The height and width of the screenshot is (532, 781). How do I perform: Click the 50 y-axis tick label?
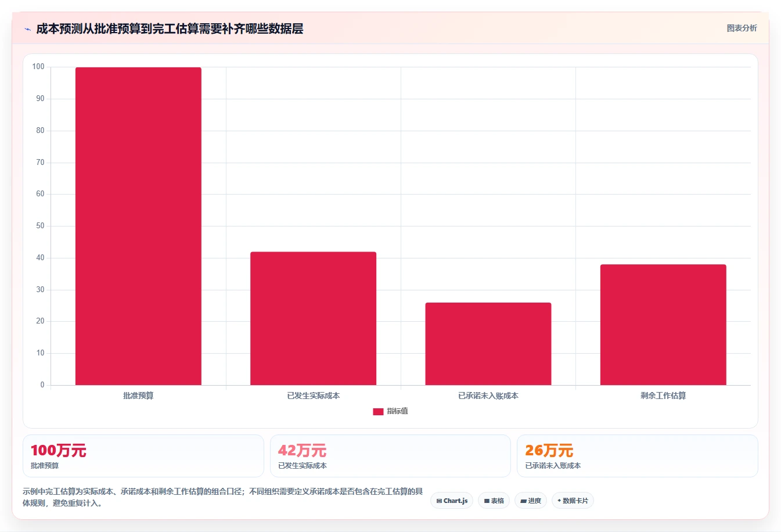coord(40,226)
